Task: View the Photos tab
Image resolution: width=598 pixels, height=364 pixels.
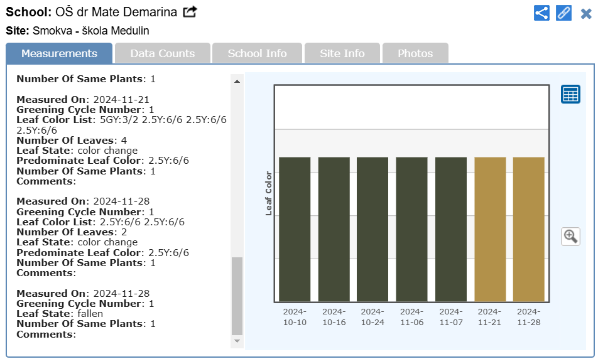Action: [415, 53]
